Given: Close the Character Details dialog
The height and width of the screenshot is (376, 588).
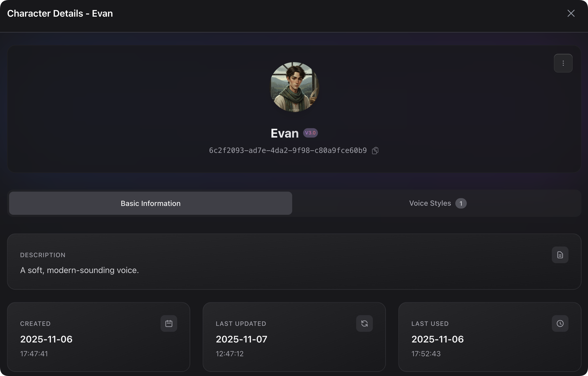Looking at the screenshot, I should click(571, 13).
